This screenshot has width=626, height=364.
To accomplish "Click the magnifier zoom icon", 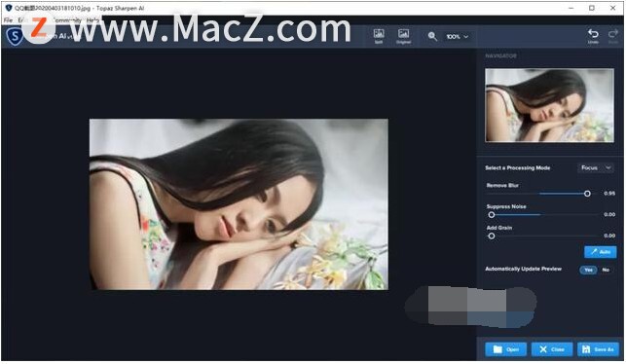I will [x=432, y=36].
